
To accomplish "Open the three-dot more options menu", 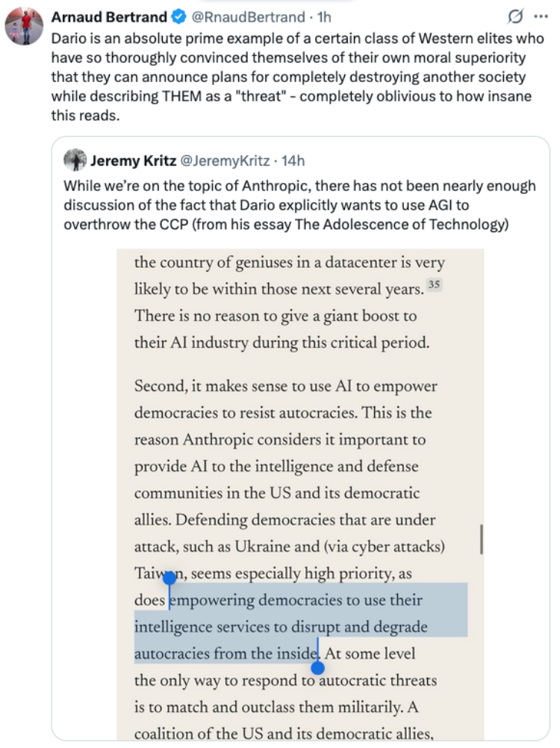I will click(x=541, y=16).
